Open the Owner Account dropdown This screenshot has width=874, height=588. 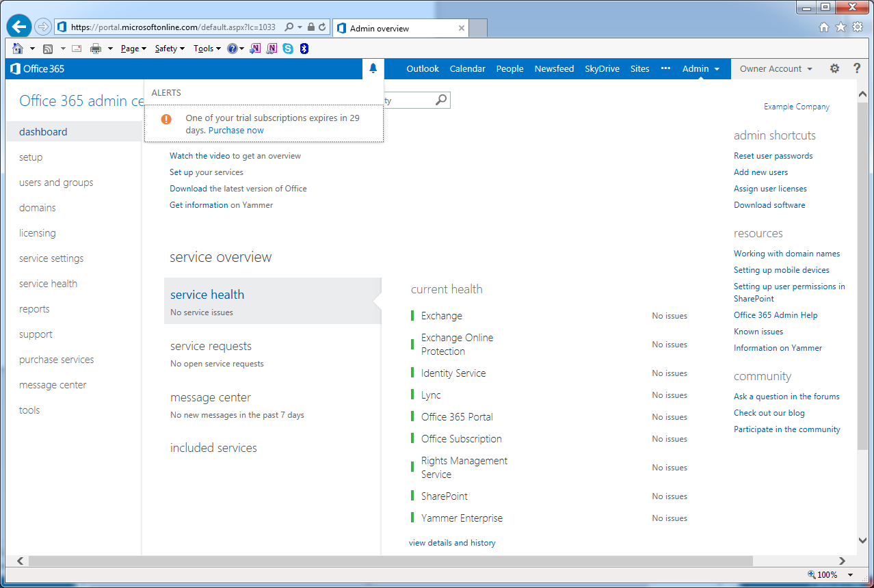pos(776,68)
